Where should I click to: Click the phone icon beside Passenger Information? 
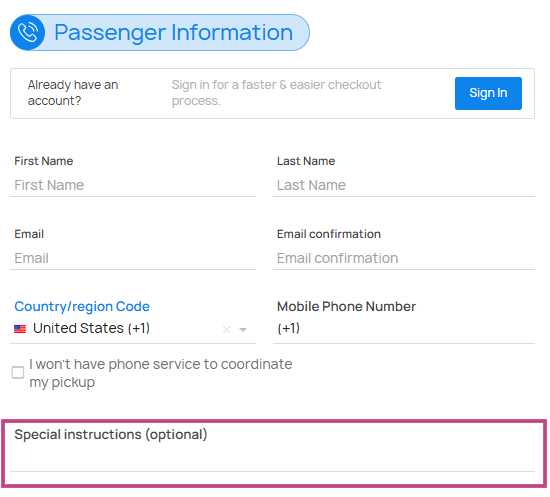pyautogui.click(x=28, y=33)
